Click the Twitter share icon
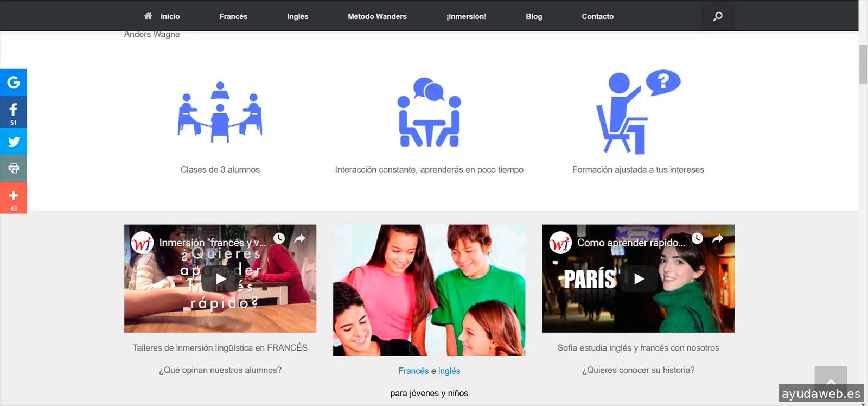This screenshot has height=406, width=868. click(x=14, y=142)
